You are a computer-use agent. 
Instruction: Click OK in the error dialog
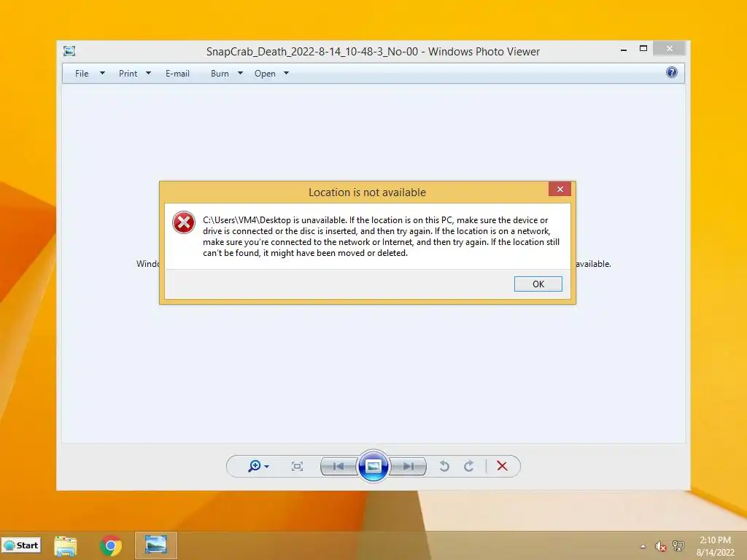[x=538, y=284]
